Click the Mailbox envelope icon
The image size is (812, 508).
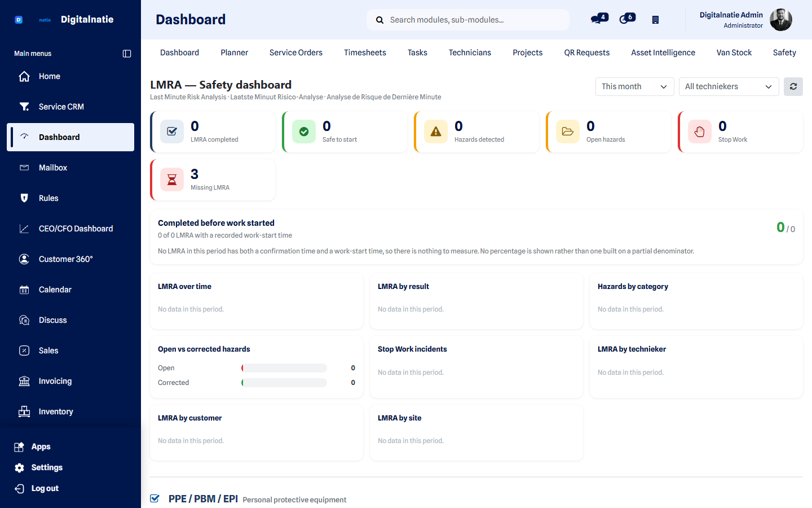(x=24, y=168)
